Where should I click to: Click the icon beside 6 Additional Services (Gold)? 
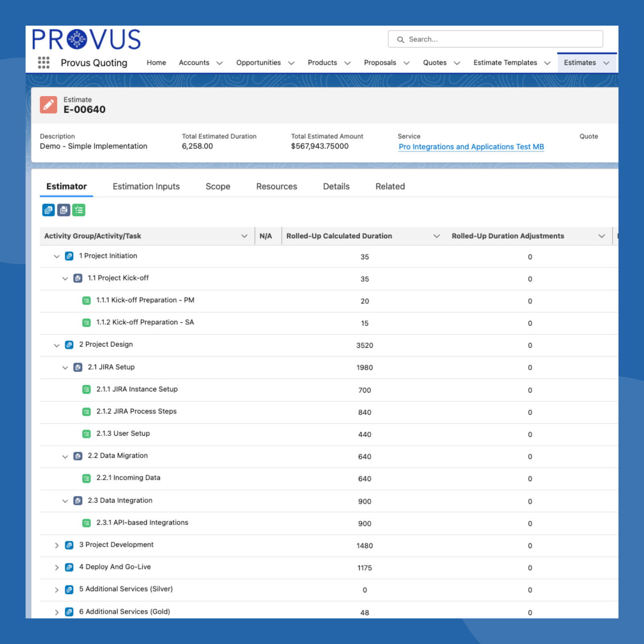click(x=69, y=612)
